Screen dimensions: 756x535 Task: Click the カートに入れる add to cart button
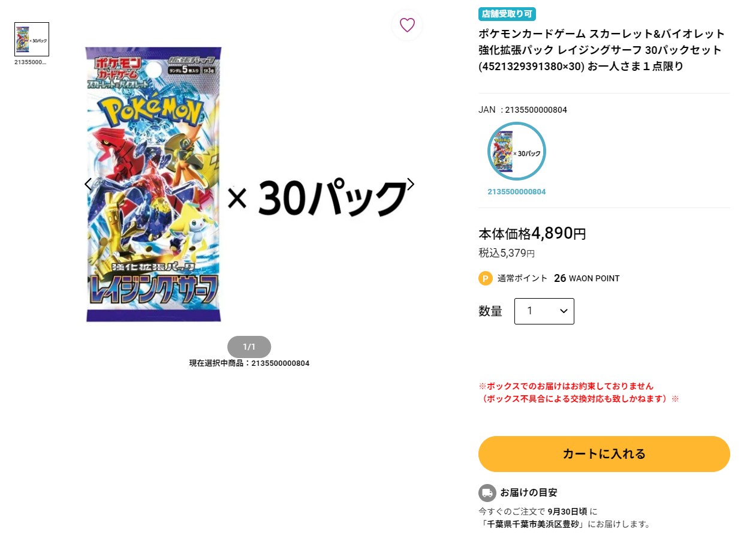(x=604, y=454)
